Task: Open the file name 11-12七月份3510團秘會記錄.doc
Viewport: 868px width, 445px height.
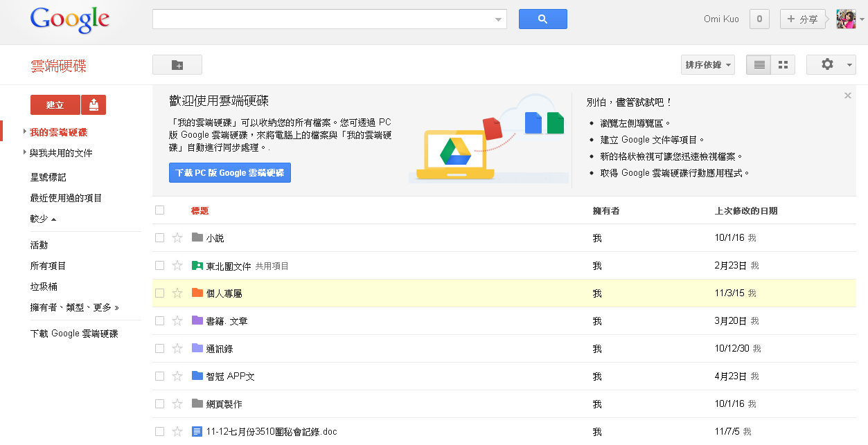Action: click(272, 432)
